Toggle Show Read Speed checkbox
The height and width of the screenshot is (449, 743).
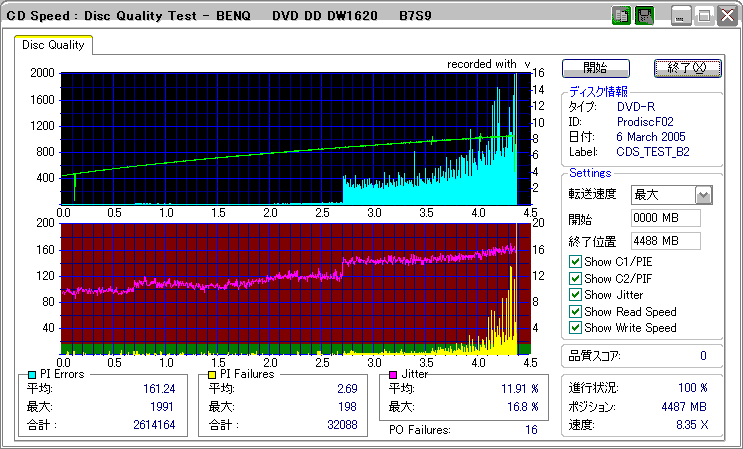tap(575, 312)
